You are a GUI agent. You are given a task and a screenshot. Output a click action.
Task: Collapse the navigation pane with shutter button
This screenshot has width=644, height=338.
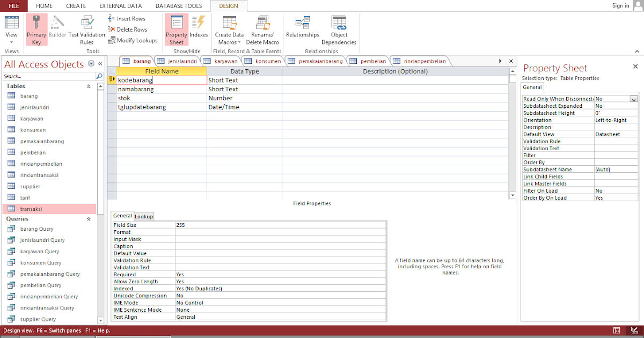pos(100,64)
